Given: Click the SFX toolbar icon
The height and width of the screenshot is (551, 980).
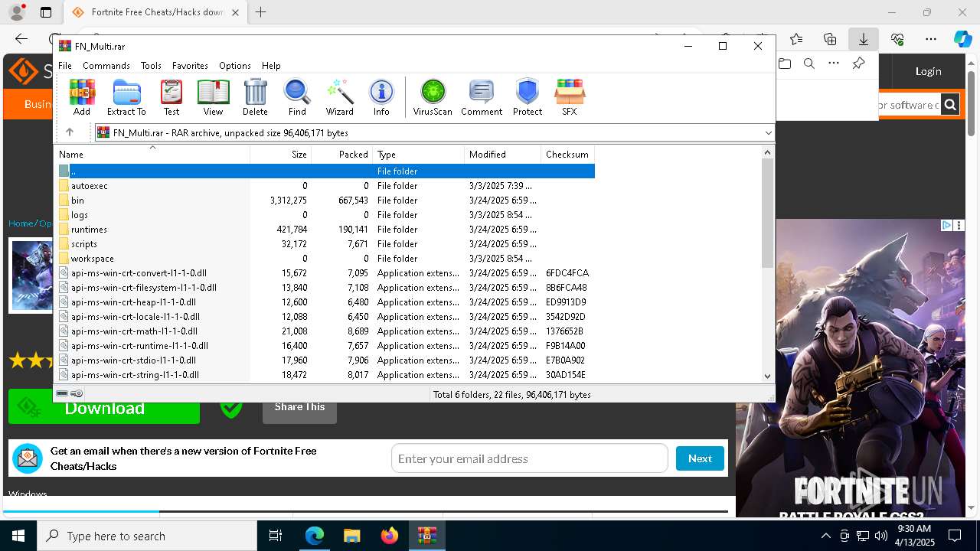Looking at the screenshot, I should click(x=570, y=97).
